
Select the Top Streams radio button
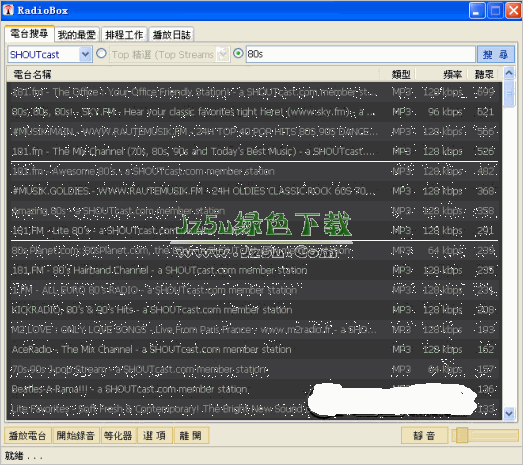(x=101, y=53)
